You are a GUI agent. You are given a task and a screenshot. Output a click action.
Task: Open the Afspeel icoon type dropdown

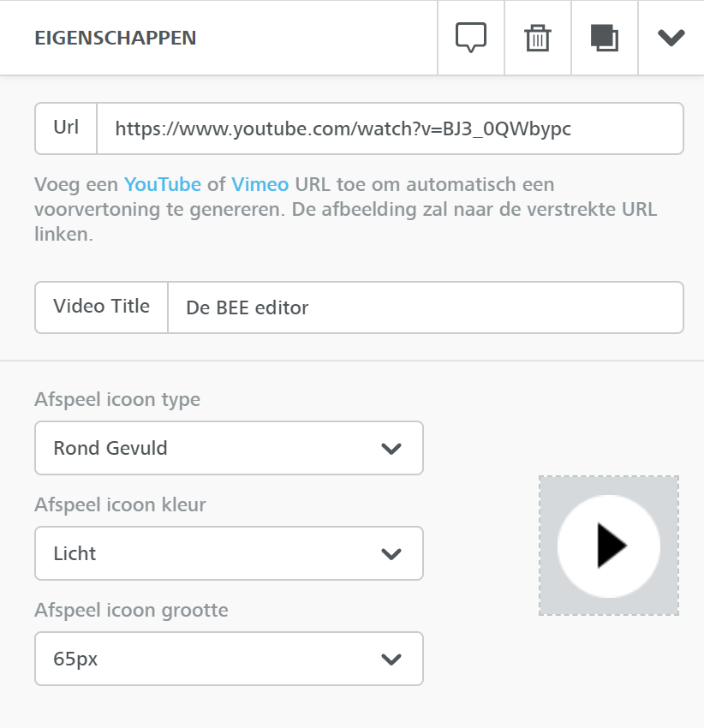[x=229, y=448]
